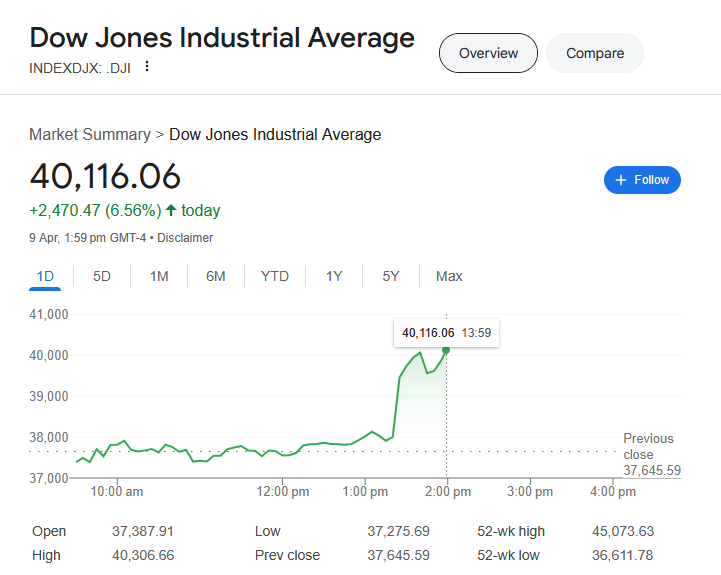Show the Max time range

(449, 276)
